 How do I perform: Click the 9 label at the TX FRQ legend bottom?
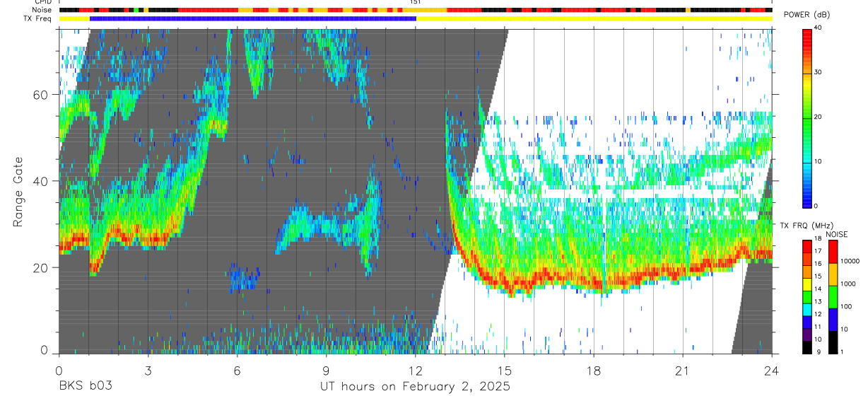[x=818, y=352]
